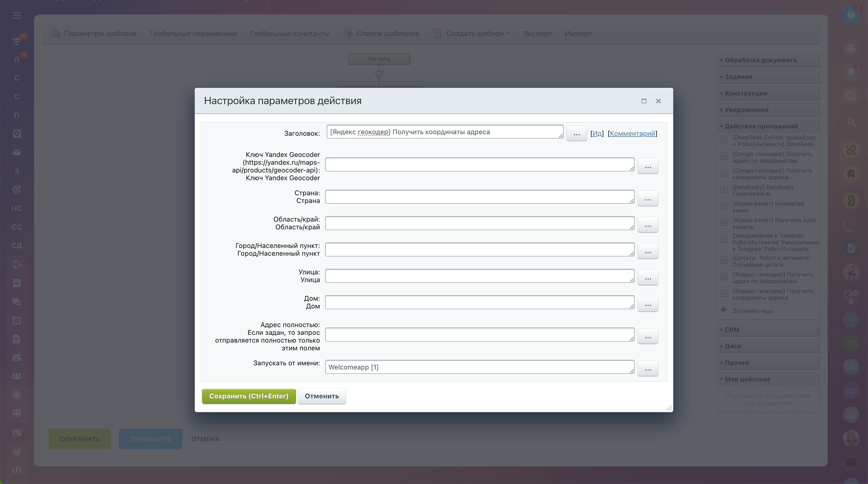Click the mail envelope sidebar icon

(17, 153)
